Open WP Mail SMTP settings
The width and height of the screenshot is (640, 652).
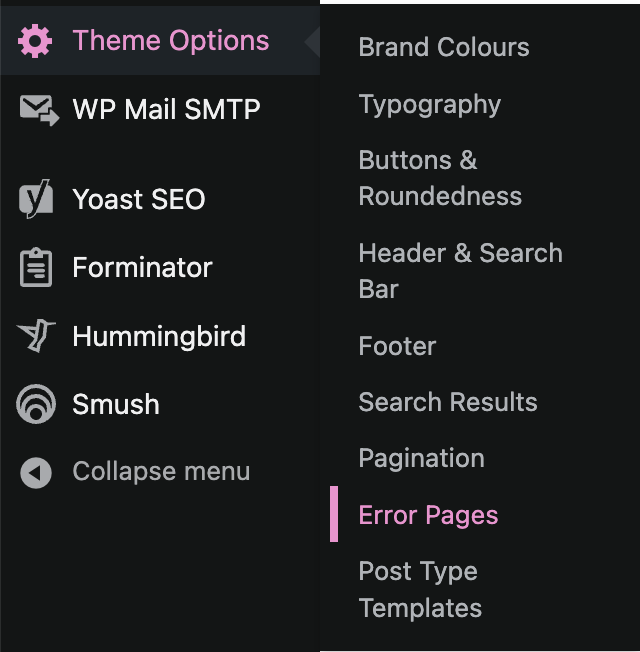coord(166,109)
